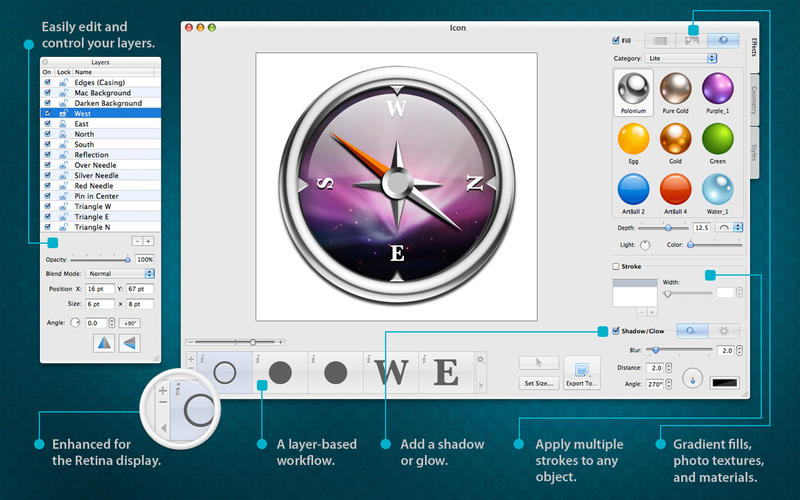This screenshot has height=500, width=800.
Task: Open the layer strip gear menu
Action: coord(480,358)
